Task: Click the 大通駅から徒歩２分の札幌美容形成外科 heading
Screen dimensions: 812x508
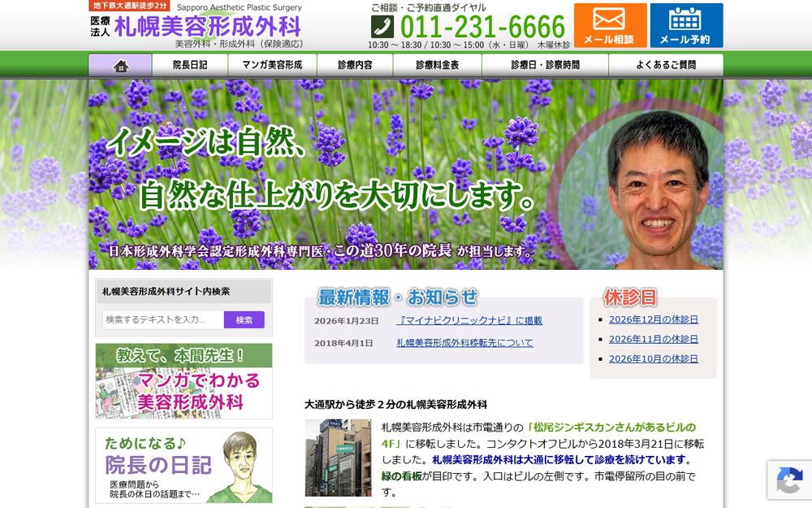Action: pos(396,404)
